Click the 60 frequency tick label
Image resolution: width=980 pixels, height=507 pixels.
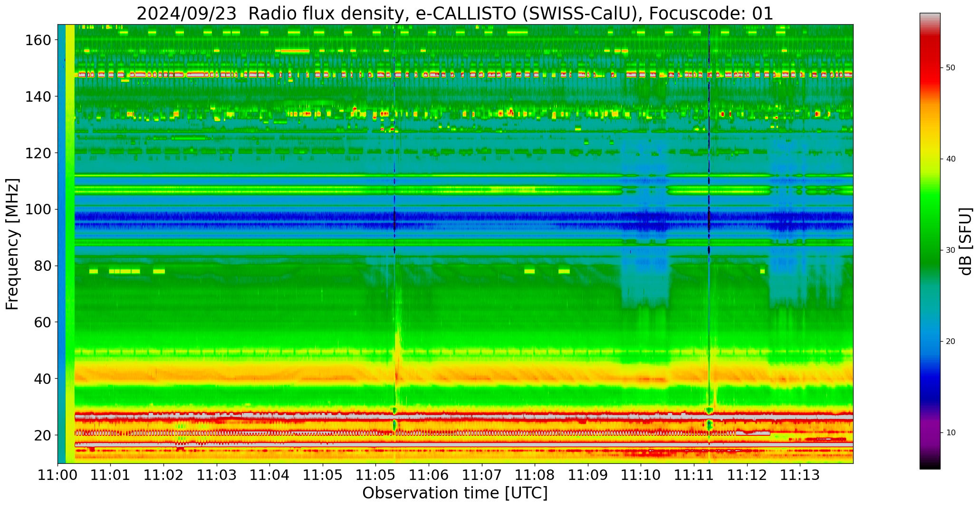(42, 322)
